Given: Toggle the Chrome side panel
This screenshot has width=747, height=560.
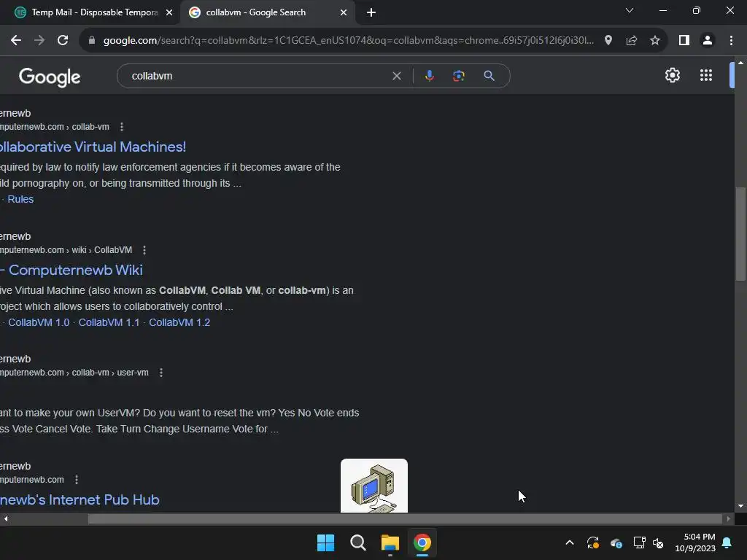Looking at the screenshot, I should (x=684, y=41).
